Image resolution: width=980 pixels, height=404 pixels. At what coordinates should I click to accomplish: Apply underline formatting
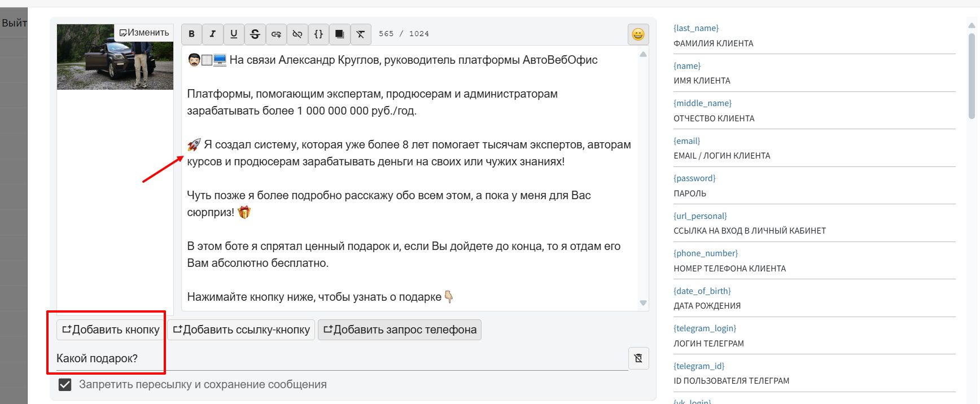click(234, 34)
